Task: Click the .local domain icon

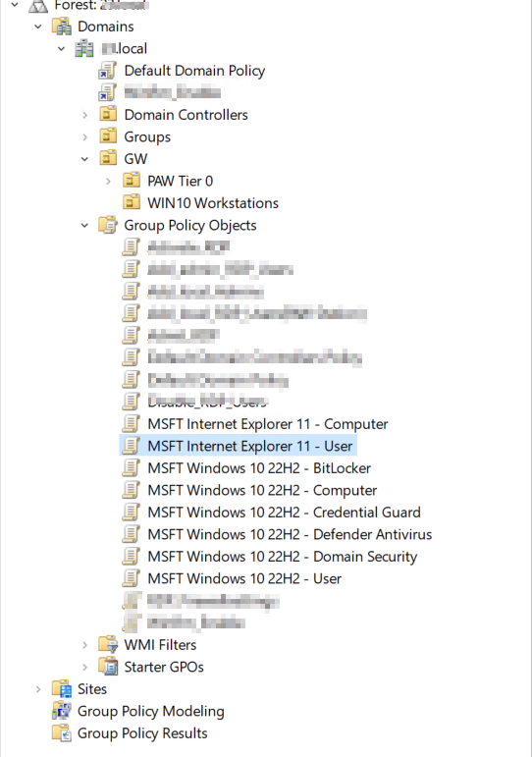Action: pos(84,48)
